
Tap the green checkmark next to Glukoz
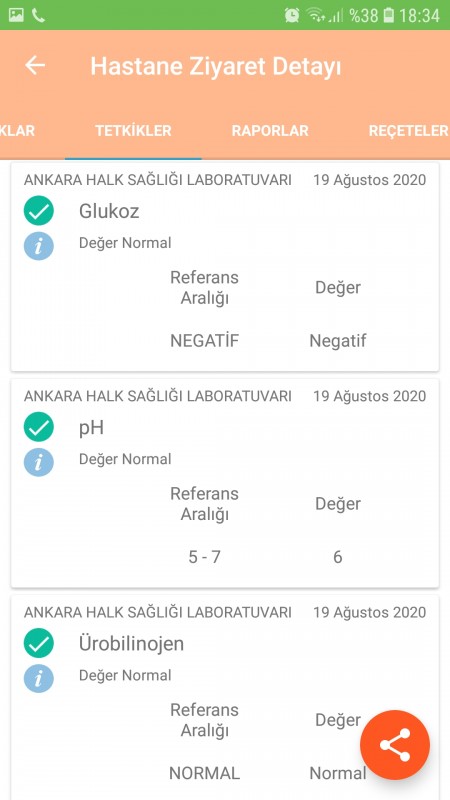(39, 211)
